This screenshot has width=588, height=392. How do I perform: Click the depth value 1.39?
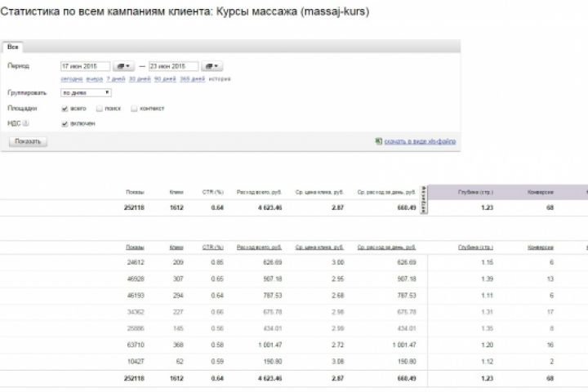tap(487, 278)
